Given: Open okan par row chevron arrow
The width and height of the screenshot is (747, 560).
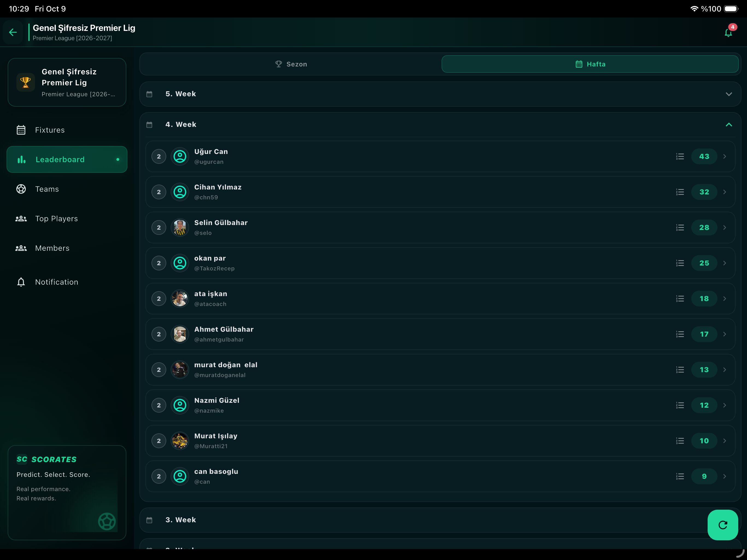Looking at the screenshot, I should pos(725,263).
